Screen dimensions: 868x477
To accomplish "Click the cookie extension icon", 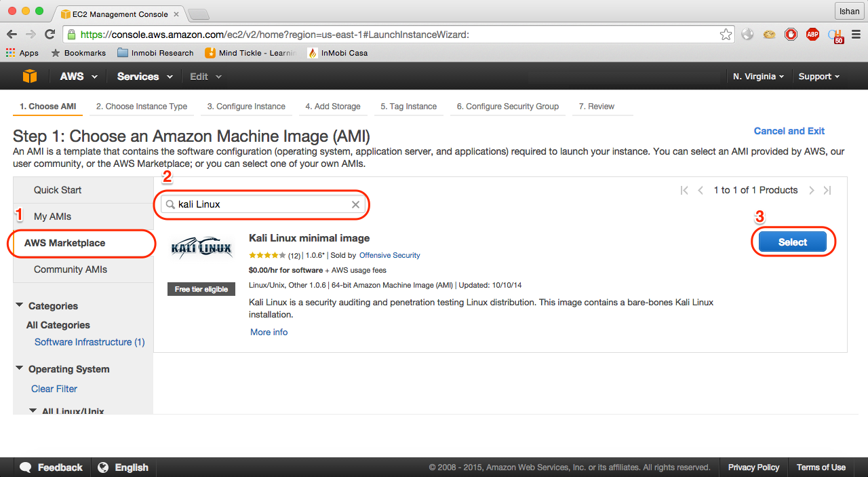I will point(769,34).
